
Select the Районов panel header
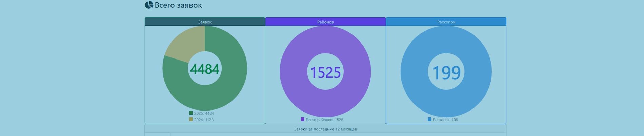tap(325, 22)
